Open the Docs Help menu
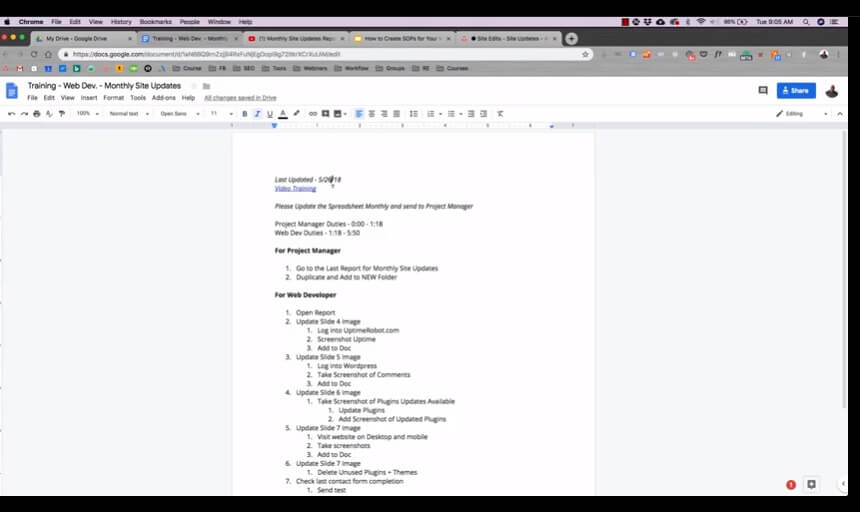The height and width of the screenshot is (512, 860). click(x=188, y=98)
